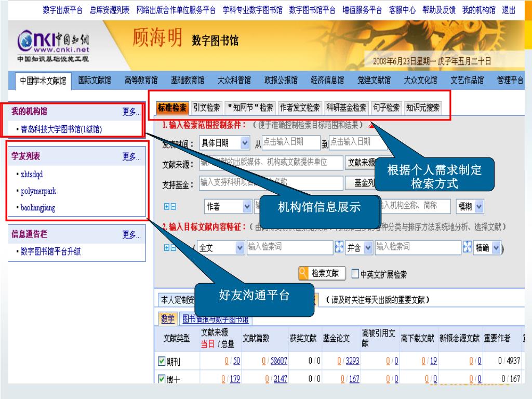Click the 检索文献 search button

click(x=322, y=273)
